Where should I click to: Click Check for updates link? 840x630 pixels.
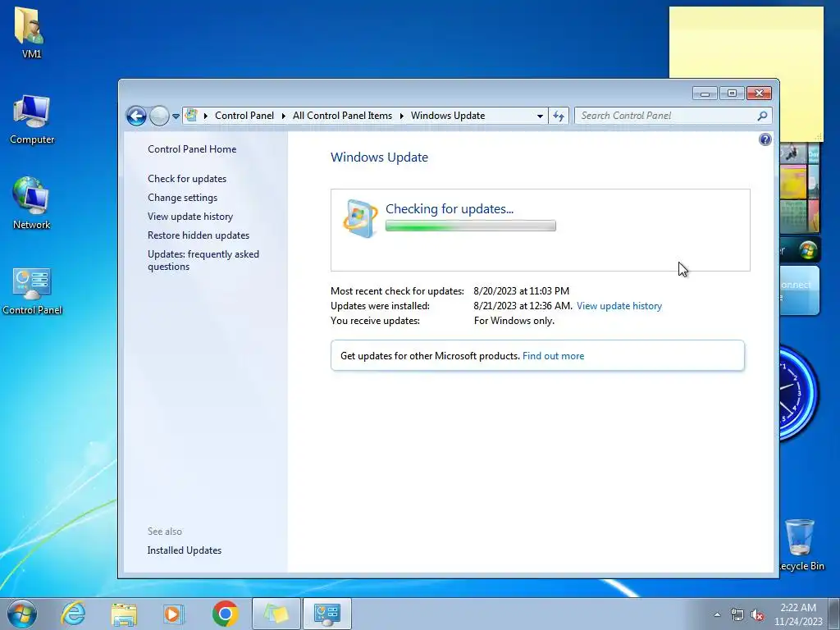click(x=187, y=178)
